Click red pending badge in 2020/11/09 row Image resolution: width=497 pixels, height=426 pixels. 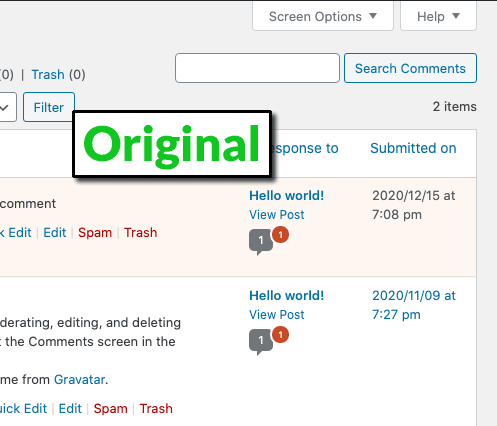281,335
